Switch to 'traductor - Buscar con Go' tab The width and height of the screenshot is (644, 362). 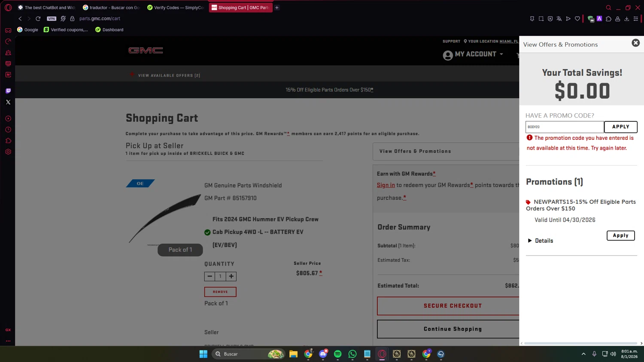(x=111, y=8)
